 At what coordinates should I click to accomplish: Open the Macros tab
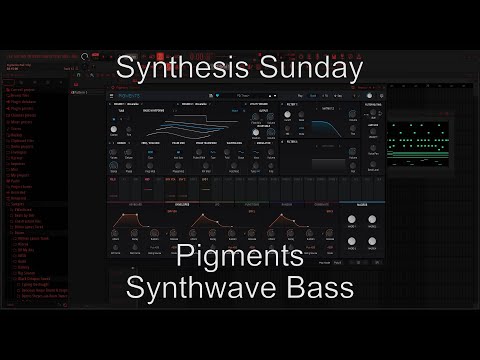tap(362, 204)
